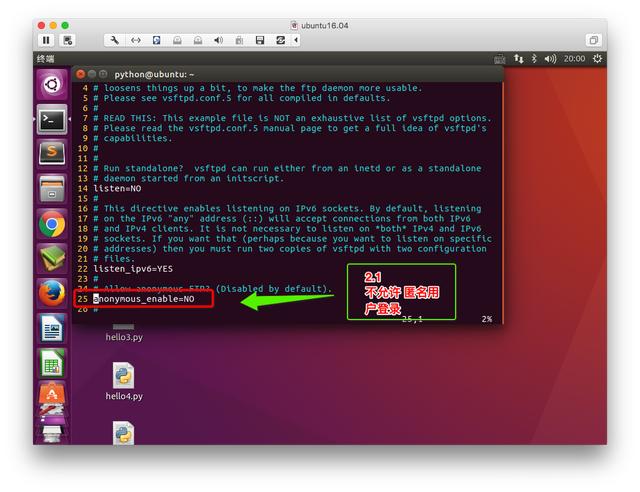Open the Files manager

pyautogui.click(x=52, y=189)
